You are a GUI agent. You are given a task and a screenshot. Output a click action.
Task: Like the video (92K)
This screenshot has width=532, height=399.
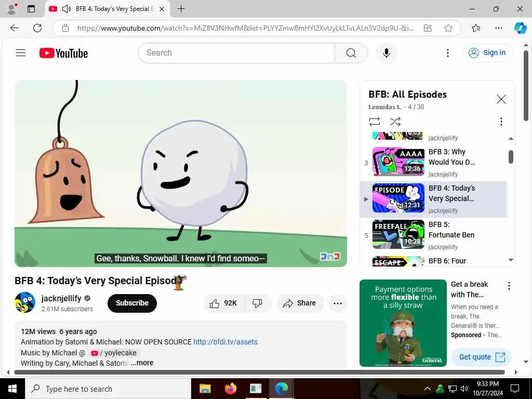(x=223, y=303)
